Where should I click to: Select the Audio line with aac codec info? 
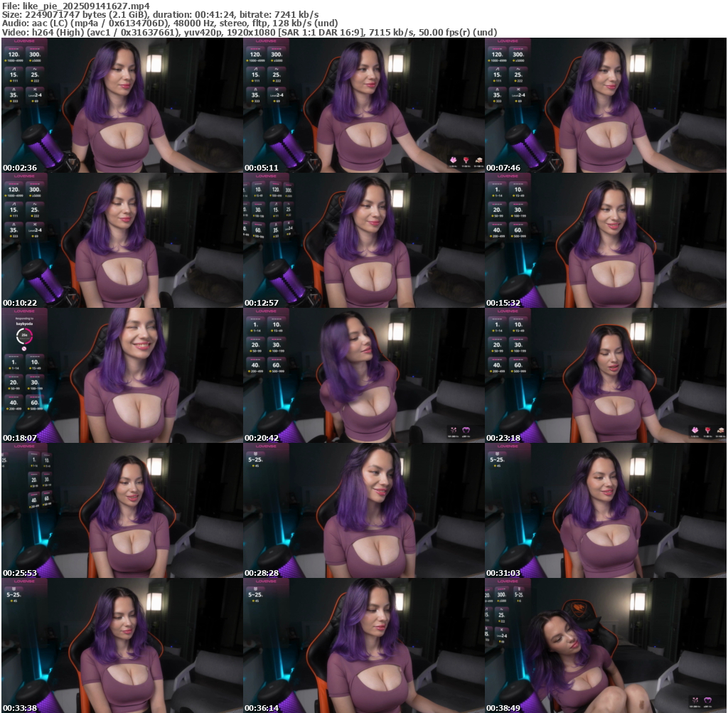tap(170, 23)
